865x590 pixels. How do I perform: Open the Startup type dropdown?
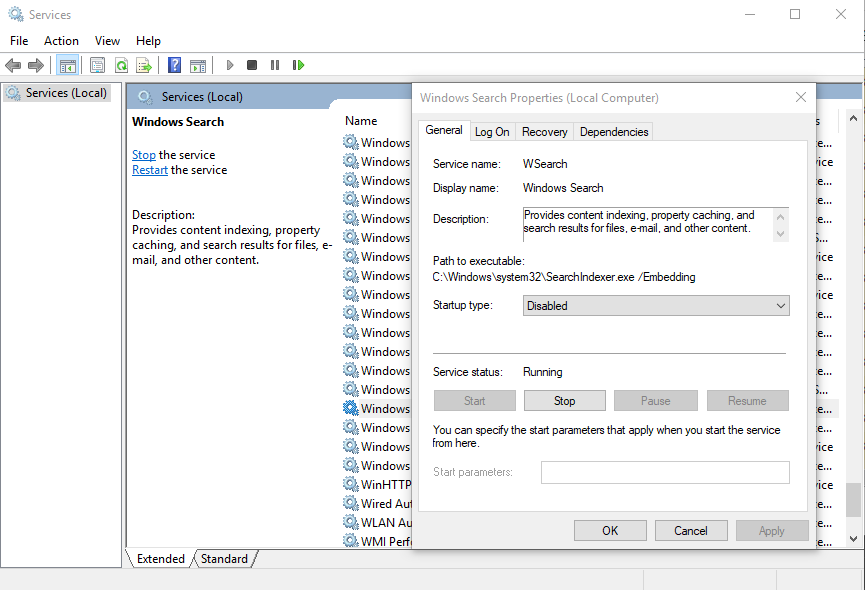656,306
